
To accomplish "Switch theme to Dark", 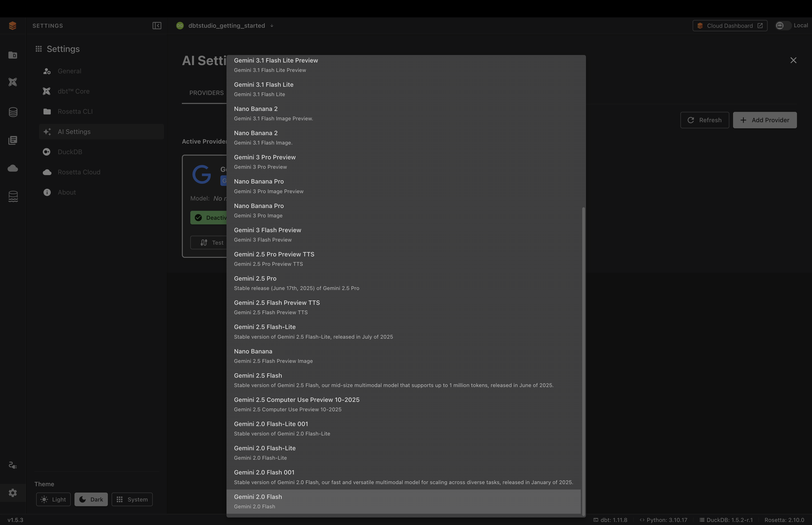I will tap(91, 499).
